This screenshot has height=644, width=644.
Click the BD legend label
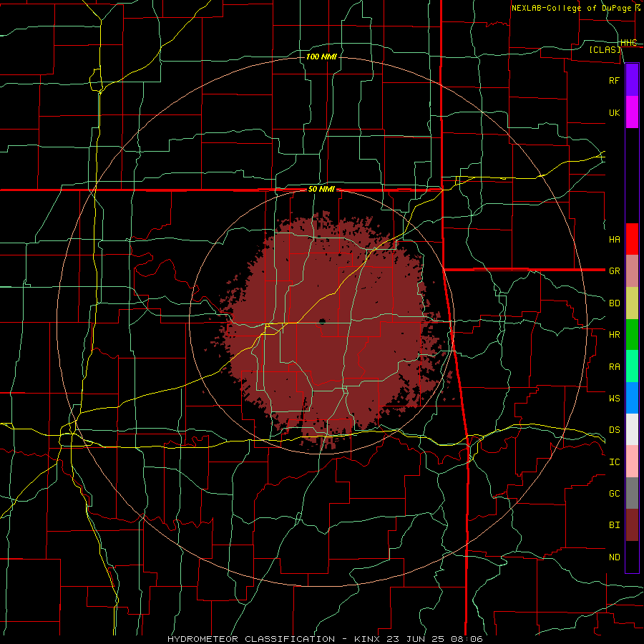(x=614, y=303)
